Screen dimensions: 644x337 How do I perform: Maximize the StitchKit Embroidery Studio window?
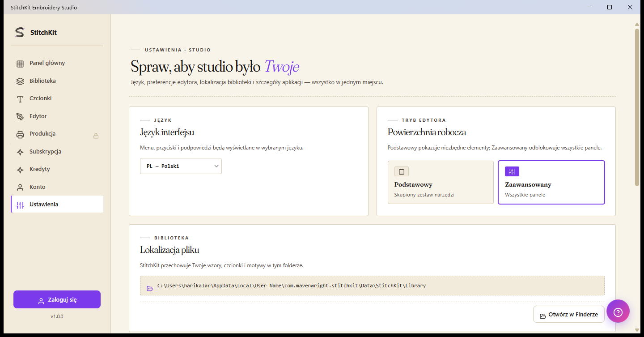point(610,7)
